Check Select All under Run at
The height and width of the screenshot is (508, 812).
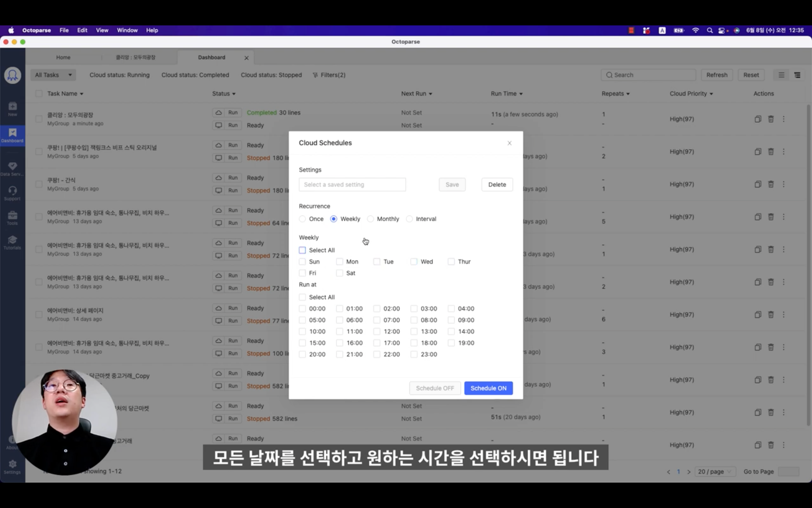click(x=303, y=297)
